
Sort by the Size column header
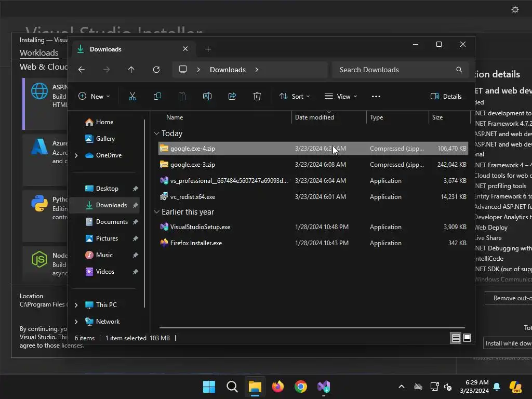point(449,117)
